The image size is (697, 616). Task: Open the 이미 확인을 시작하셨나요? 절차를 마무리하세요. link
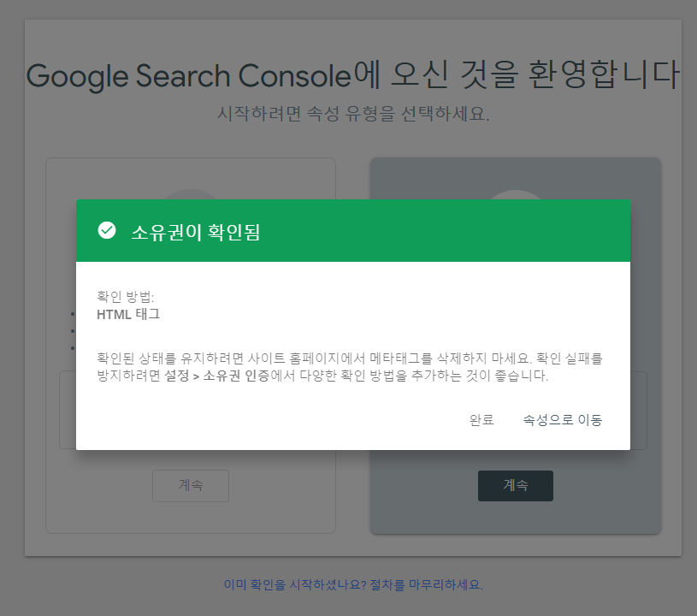pos(353,584)
